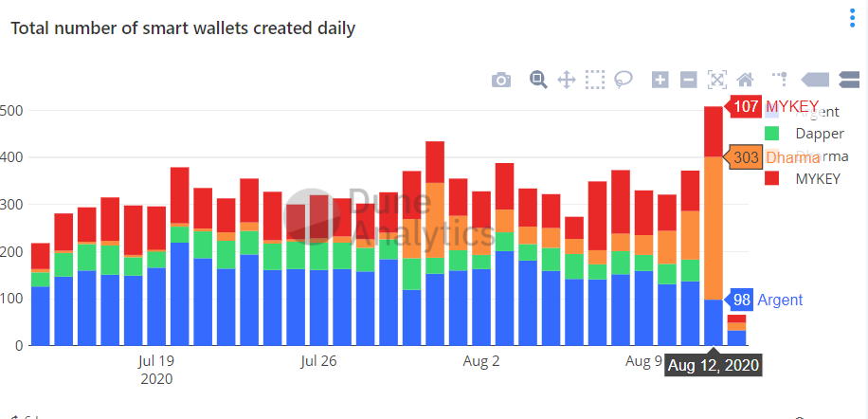868x419 pixels.
Task: Choose the Lasso Select tool
Action: (624, 80)
